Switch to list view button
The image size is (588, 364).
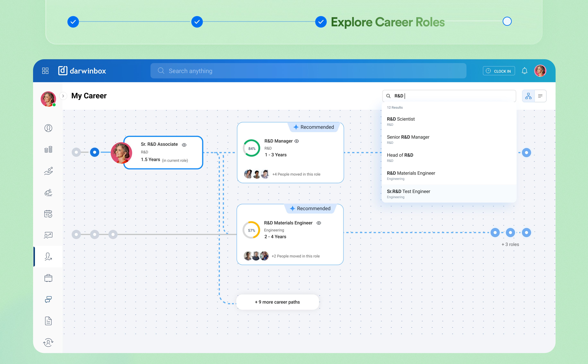[540, 96]
